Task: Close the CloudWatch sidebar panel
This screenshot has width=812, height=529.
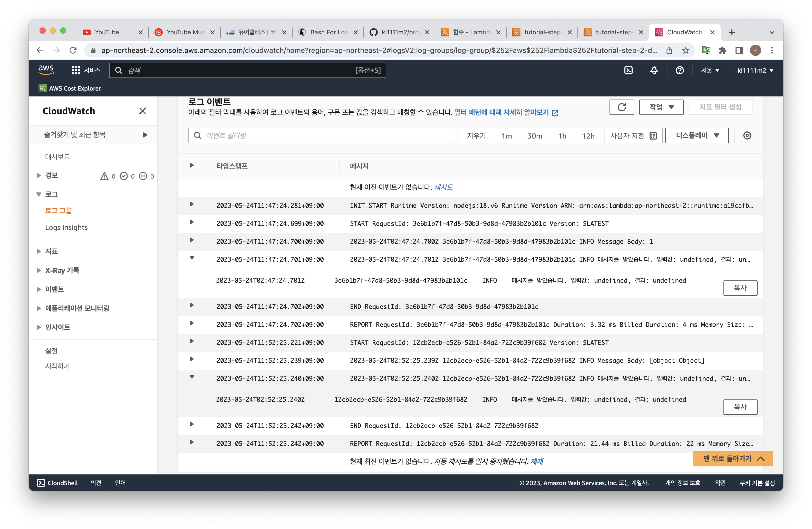Action: pyautogui.click(x=143, y=111)
